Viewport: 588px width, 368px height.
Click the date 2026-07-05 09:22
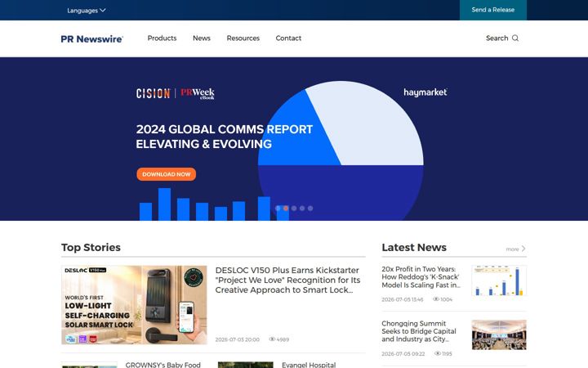pos(403,354)
